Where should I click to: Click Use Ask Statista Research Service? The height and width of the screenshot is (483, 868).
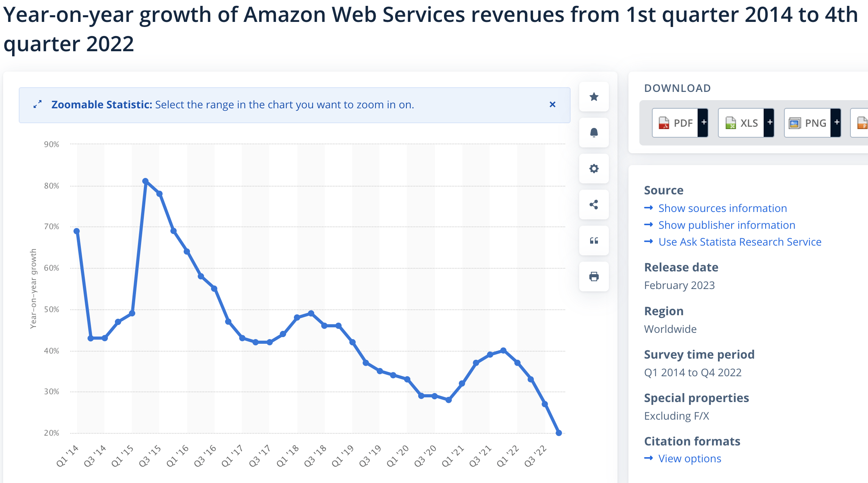point(739,242)
